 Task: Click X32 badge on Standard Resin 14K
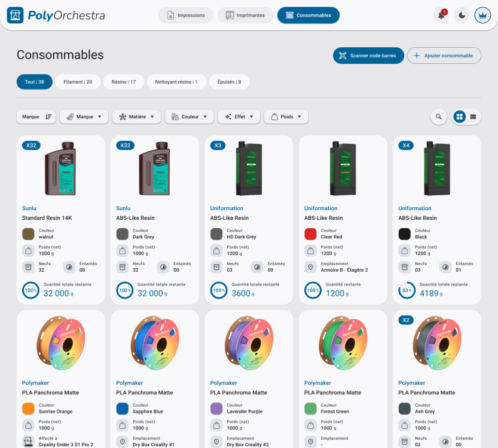click(x=31, y=145)
